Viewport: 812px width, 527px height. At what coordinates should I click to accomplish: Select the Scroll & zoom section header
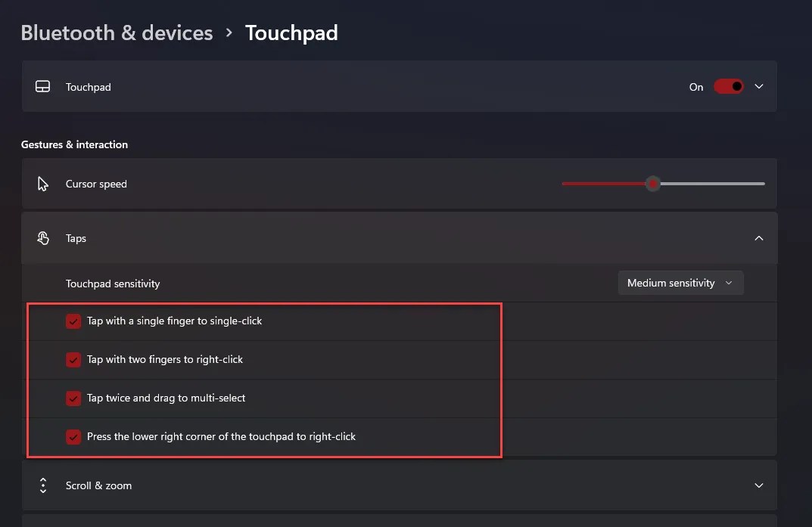[x=98, y=485]
